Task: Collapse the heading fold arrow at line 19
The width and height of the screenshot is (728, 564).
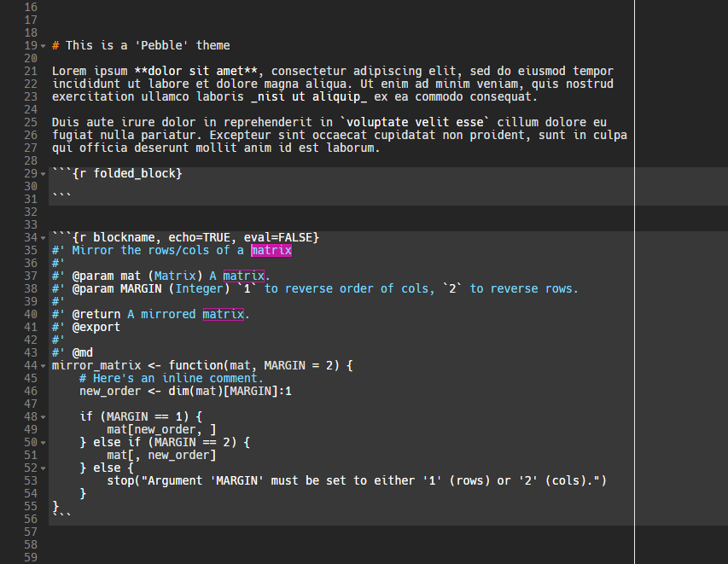Action: (44, 46)
